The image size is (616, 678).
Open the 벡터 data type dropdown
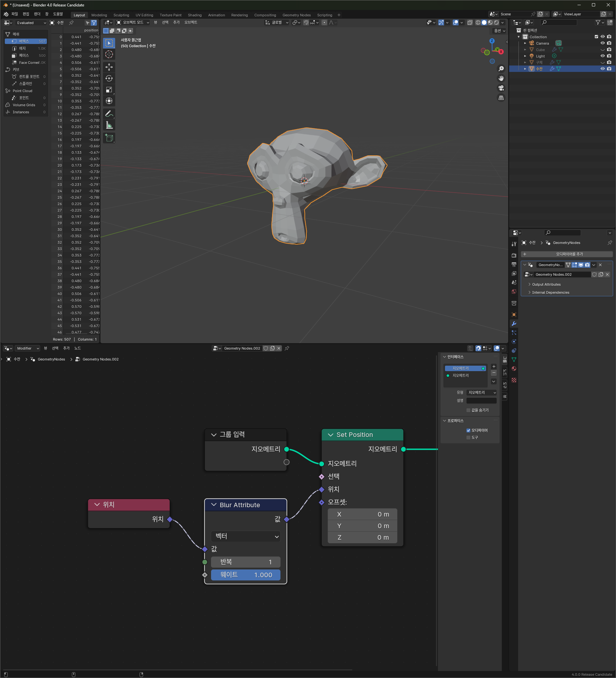(x=246, y=536)
